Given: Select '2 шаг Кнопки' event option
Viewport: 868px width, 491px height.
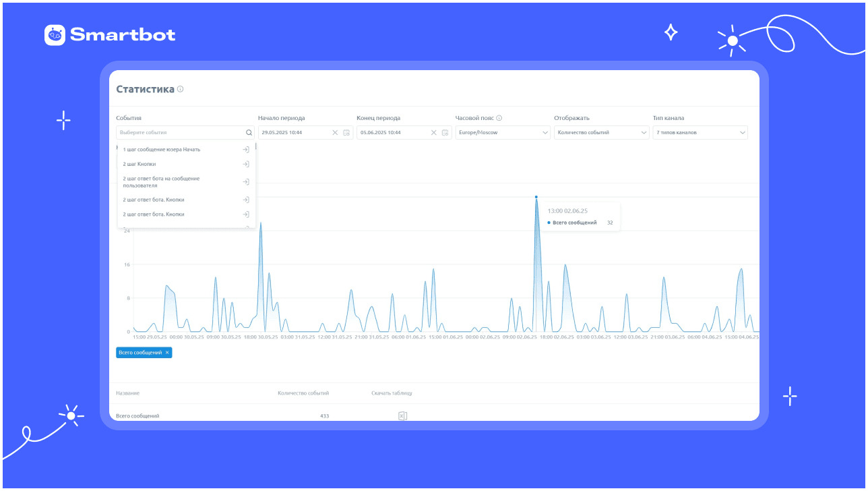Looking at the screenshot, I should 187,164.
